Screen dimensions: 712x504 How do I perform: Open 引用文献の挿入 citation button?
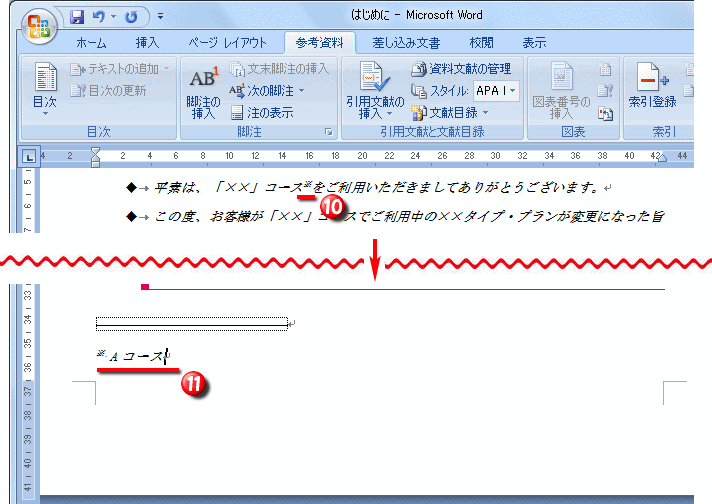point(375,90)
